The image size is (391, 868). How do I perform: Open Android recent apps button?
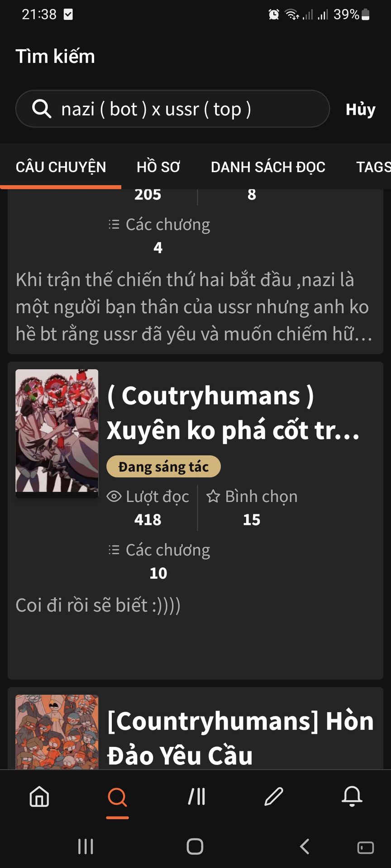[86, 846]
